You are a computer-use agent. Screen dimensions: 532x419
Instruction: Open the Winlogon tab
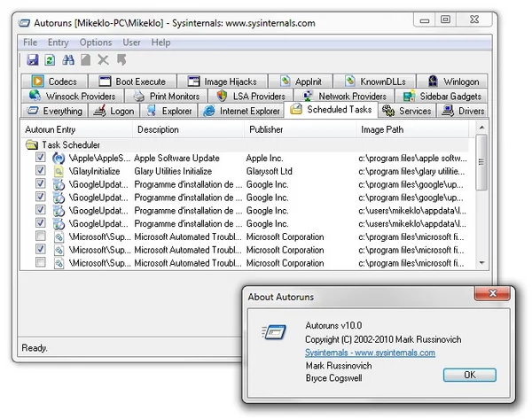452,81
